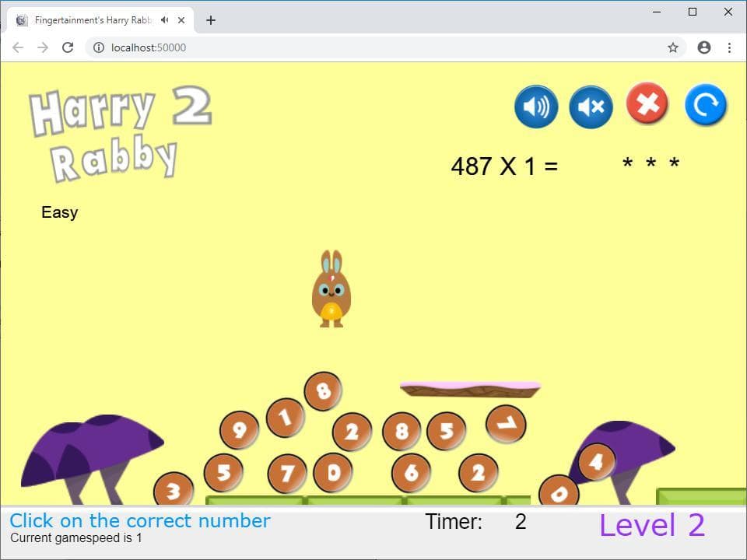
Task: Bookmark this page with the star icon
Action: (x=672, y=47)
